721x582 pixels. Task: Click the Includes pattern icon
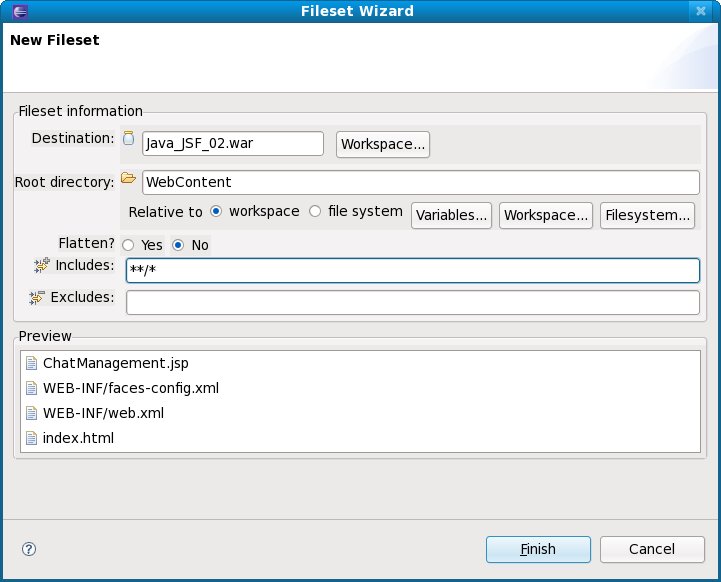click(x=41, y=265)
